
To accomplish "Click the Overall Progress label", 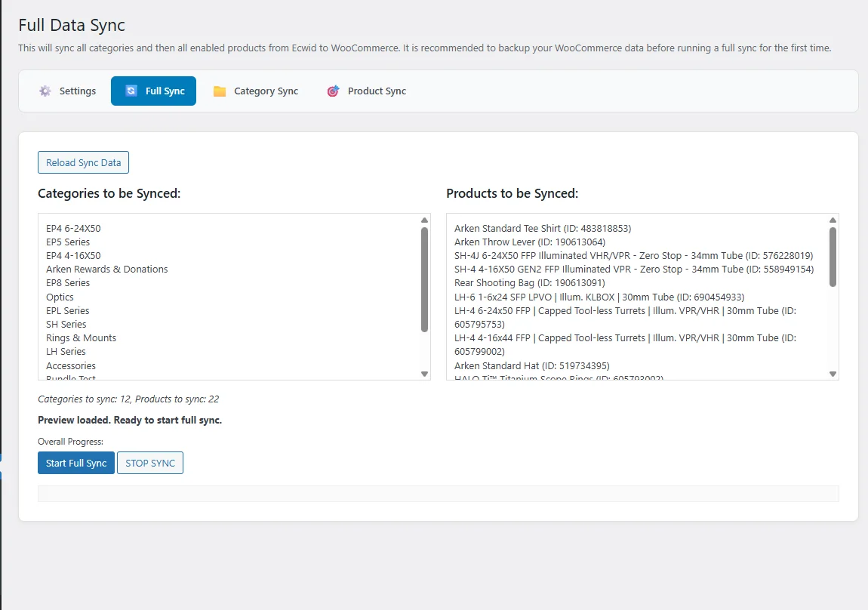I will [x=70, y=441].
